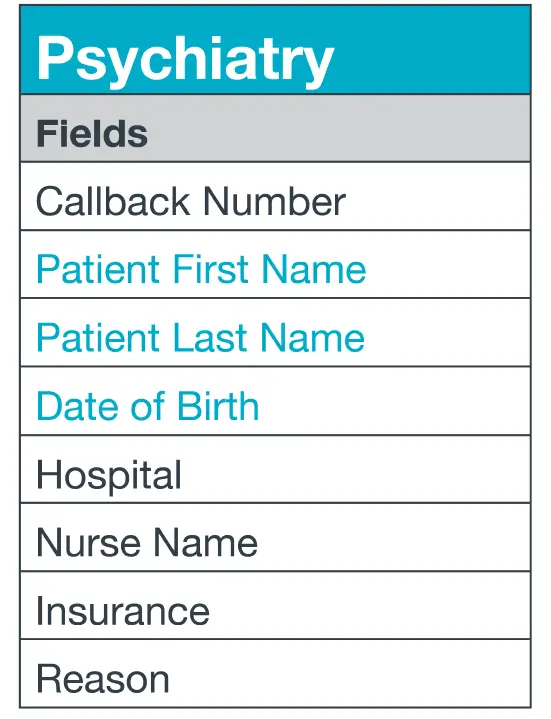Select the Callback Number field

pyautogui.click(x=276, y=196)
